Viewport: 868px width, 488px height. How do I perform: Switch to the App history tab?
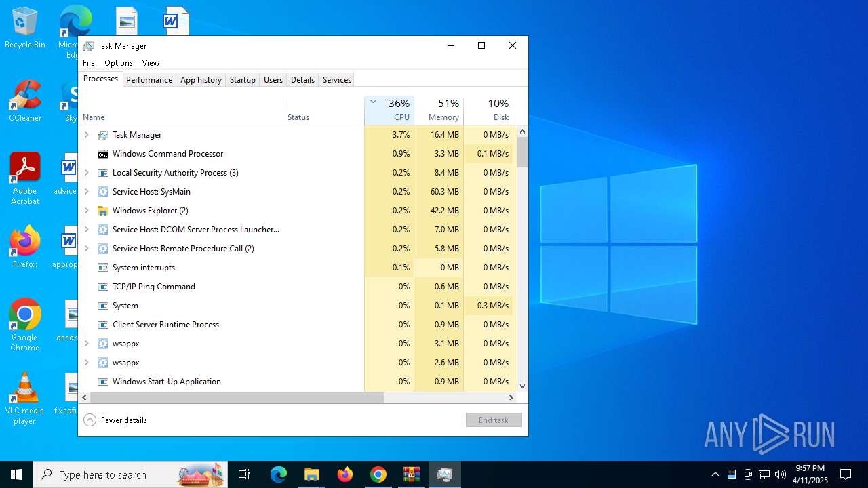click(x=201, y=80)
